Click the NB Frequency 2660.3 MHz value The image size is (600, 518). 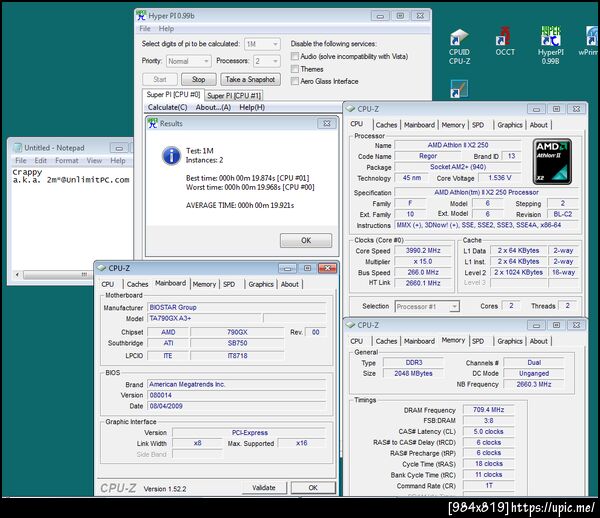click(534, 384)
